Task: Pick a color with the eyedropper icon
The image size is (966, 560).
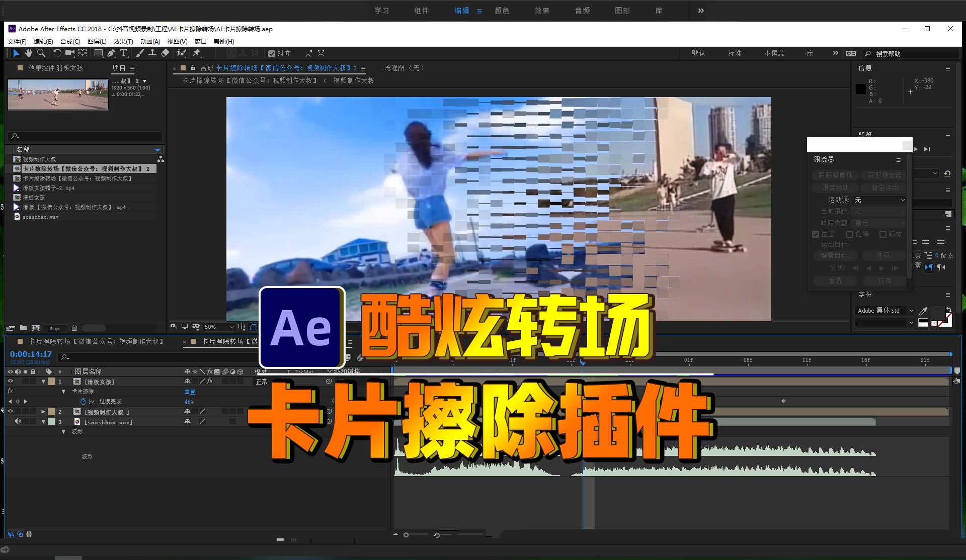Action: point(923,311)
